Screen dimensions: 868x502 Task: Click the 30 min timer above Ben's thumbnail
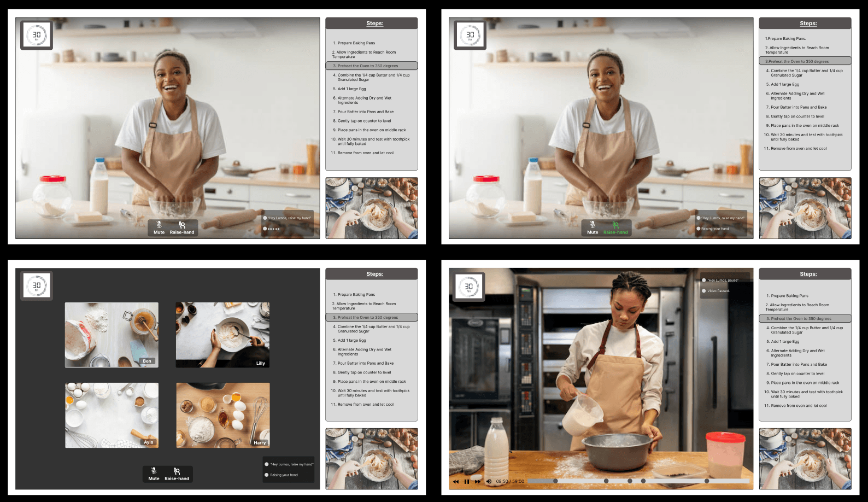click(x=37, y=285)
